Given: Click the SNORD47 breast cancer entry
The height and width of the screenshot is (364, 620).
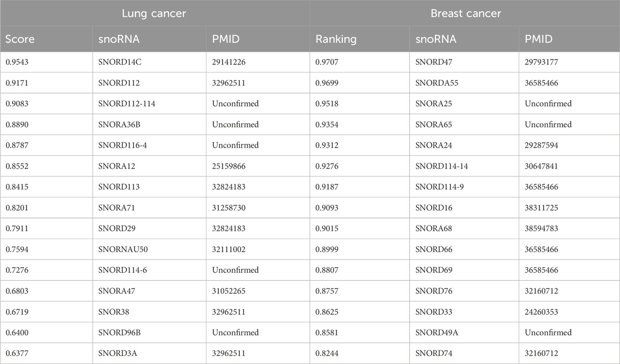Looking at the screenshot, I should [434, 62].
